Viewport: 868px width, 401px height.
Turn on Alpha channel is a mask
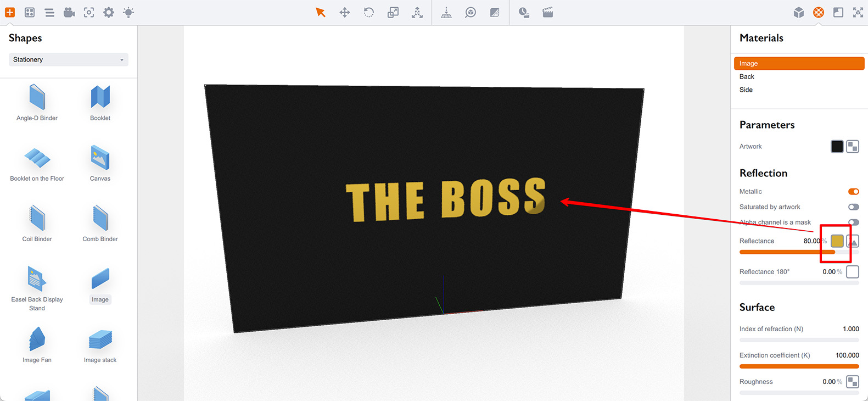click(x=853, y=222)
